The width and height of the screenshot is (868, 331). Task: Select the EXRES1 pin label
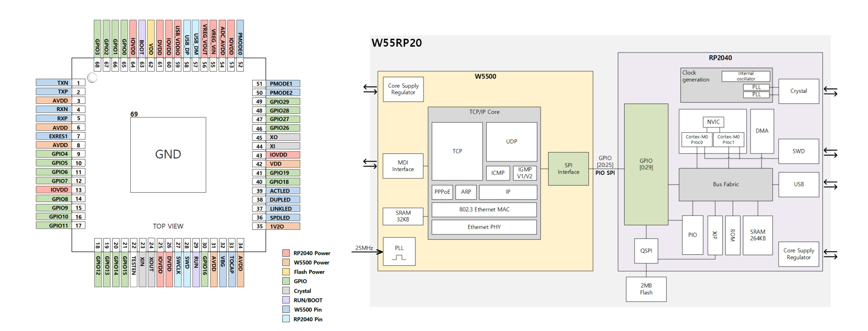[54, 136]
